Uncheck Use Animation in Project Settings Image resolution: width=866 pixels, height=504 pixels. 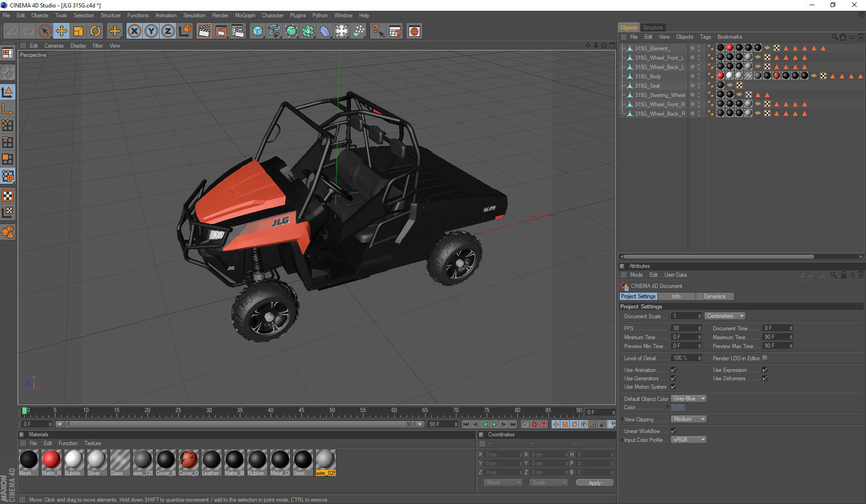tap(673, 369)
